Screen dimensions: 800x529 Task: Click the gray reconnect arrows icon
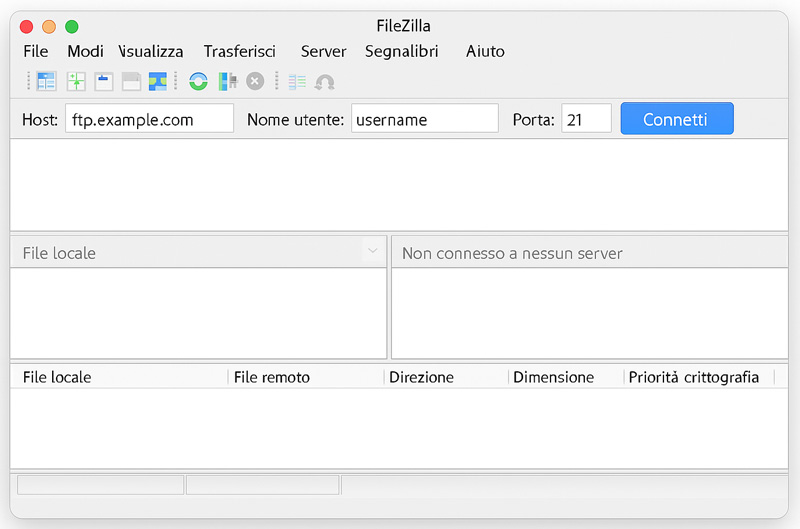[324, 82]
